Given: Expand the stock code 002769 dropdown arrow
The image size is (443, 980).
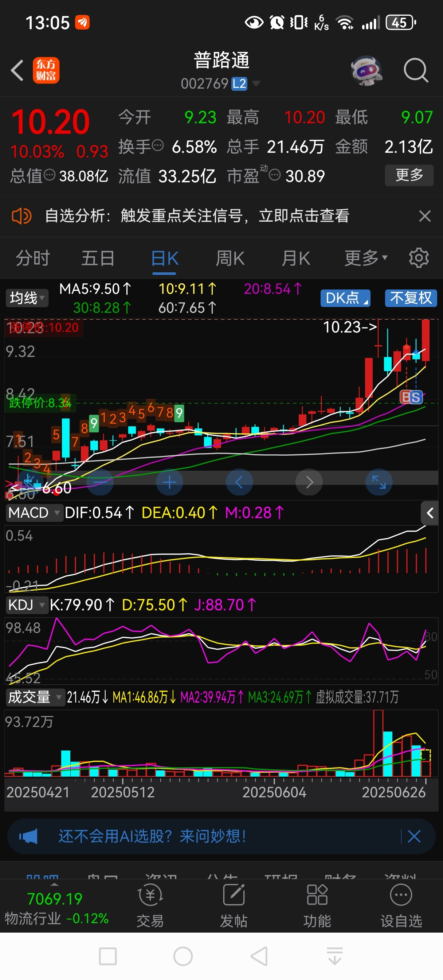Looking at the screenshot, I should click(256, 83).
